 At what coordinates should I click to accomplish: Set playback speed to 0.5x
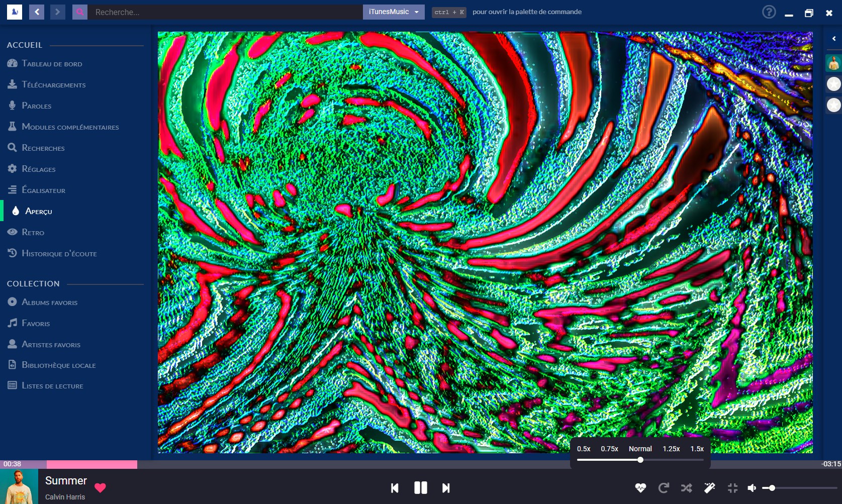point(584,449)
